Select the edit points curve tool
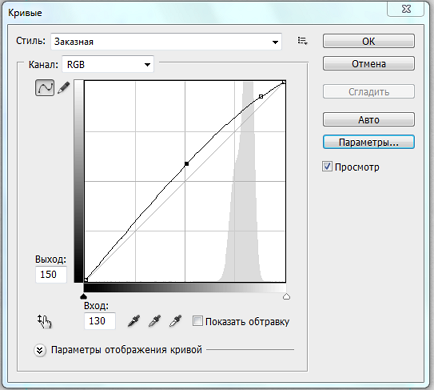The width and height of the screenshot is (434, 390). click(45, 88)
